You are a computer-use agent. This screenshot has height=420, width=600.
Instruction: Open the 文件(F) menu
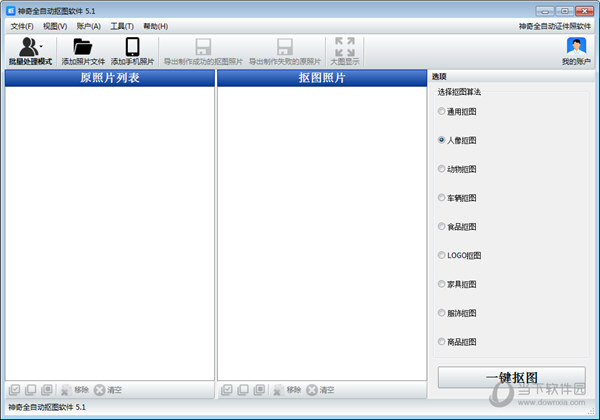pos(22,26)
